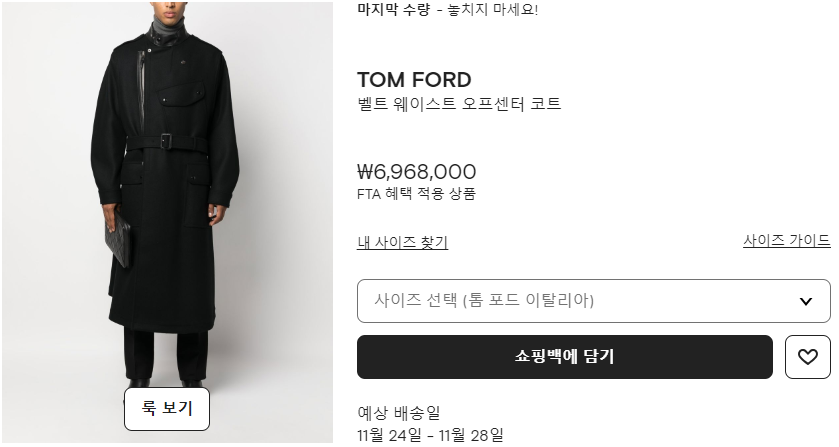Click the 11월 24일 - 11월 28일 delivery dates
The image size is (839, 447).
point(430,434)
